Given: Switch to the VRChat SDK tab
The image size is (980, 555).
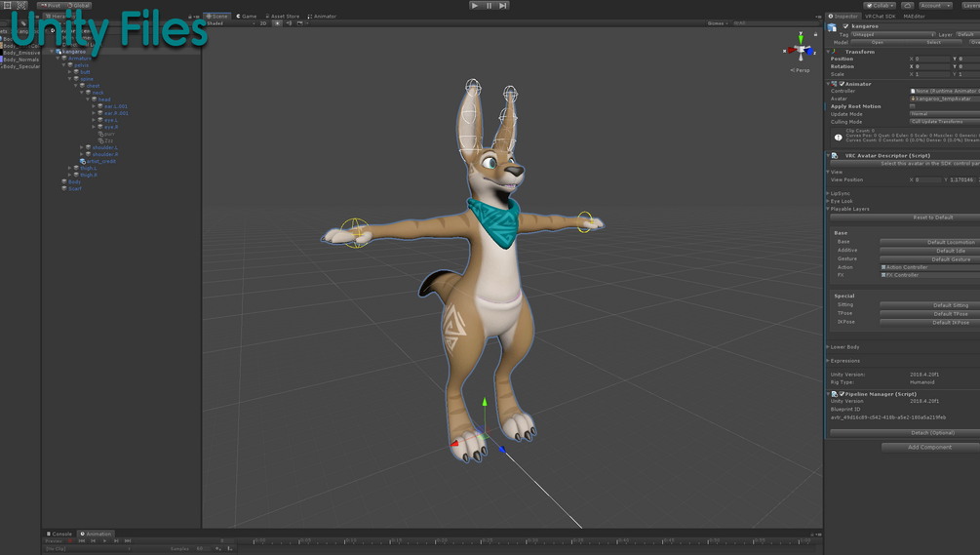Looking at the screenshot, I should (x=880, y=17).
